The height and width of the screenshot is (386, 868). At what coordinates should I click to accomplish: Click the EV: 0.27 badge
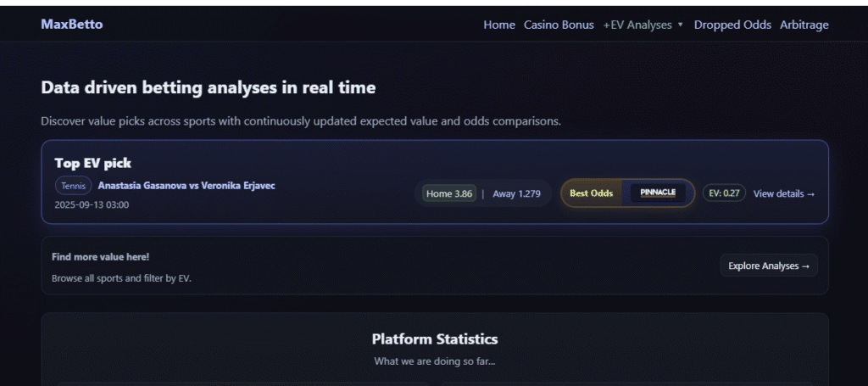tap(724, 193)
